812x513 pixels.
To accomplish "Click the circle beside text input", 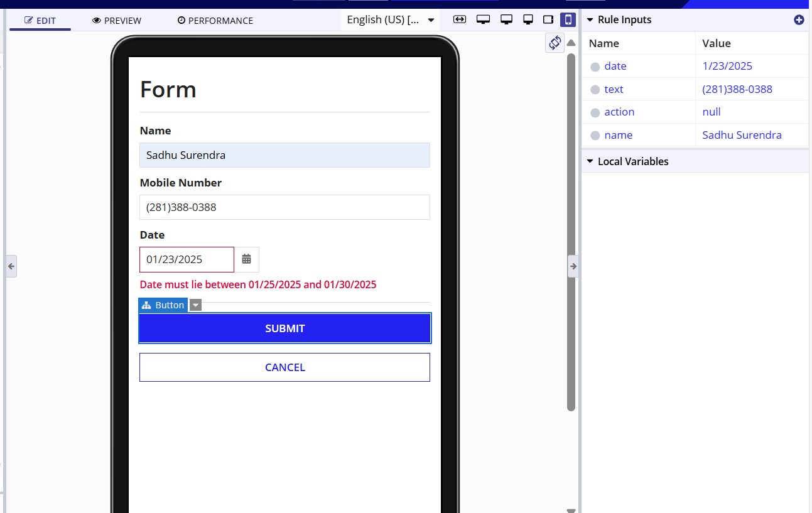I will pos(595,90).
